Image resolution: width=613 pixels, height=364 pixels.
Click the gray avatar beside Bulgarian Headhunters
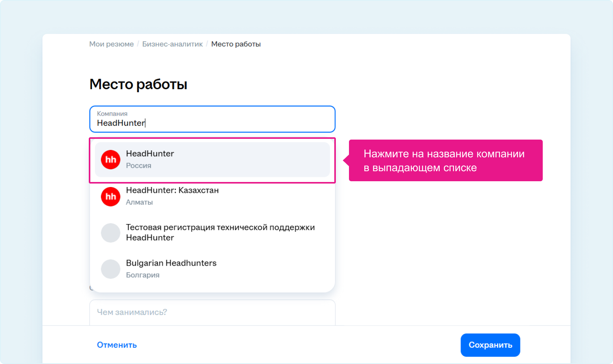pyautogui.click(x=111, y=269)
